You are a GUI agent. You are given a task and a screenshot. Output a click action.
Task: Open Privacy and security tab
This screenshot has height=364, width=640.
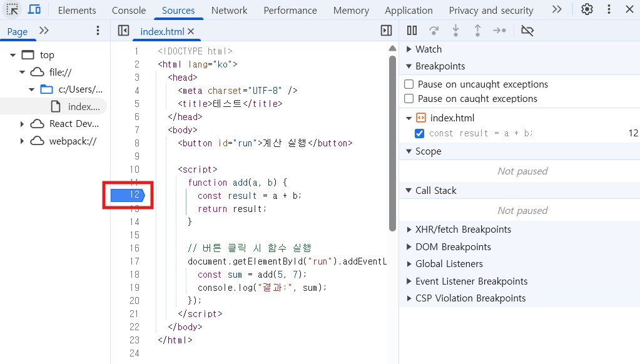(x=491, y=10)
